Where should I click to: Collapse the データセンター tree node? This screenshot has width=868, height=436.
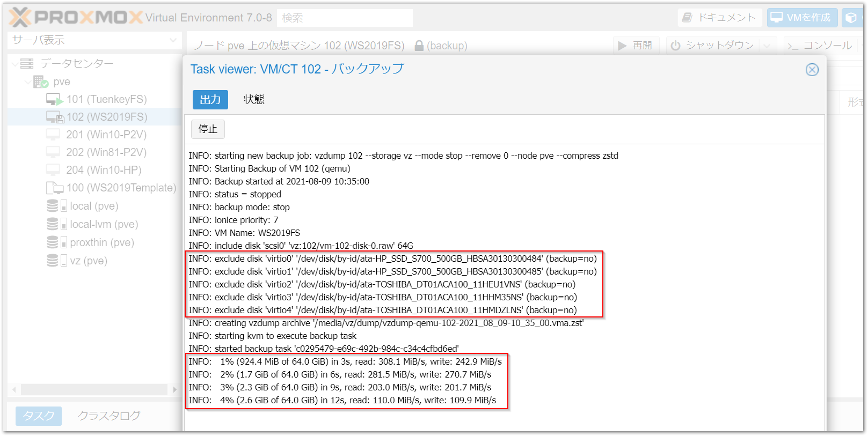14,64
